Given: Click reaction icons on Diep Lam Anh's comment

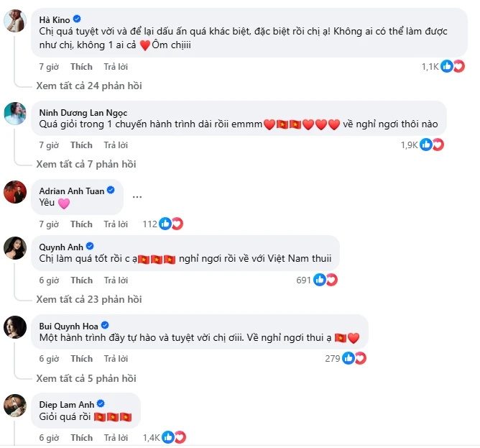Looking at the screenshot, I should point(175,436).
